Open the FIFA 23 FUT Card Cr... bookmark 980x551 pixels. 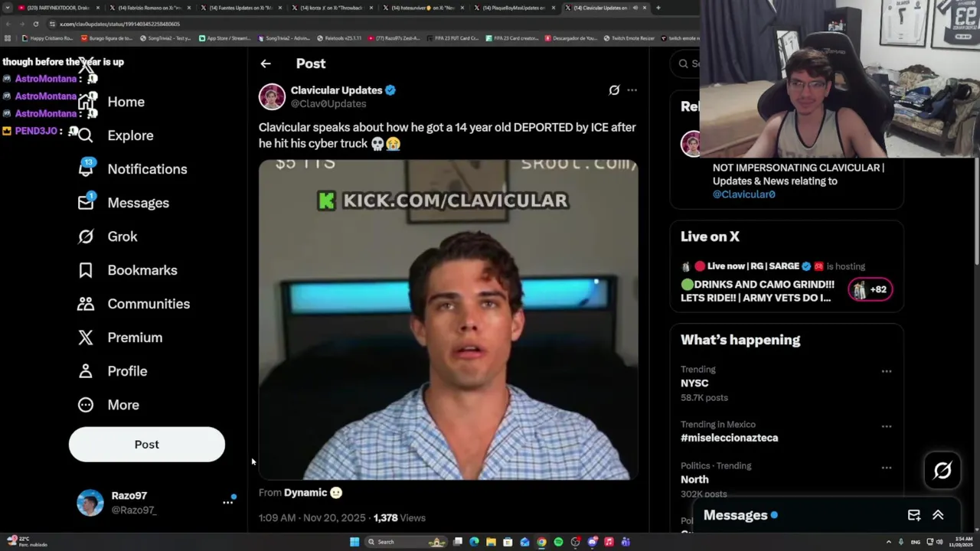tap(453, 38)
